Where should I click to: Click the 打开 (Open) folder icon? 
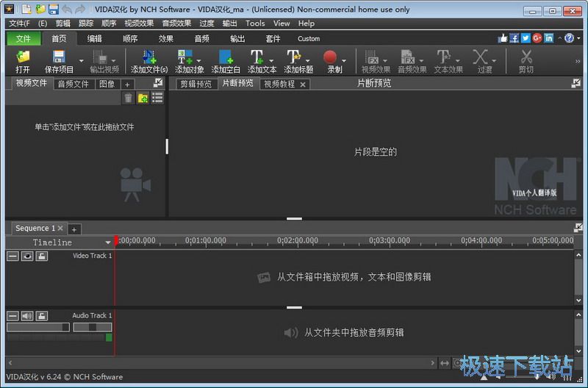23,57
